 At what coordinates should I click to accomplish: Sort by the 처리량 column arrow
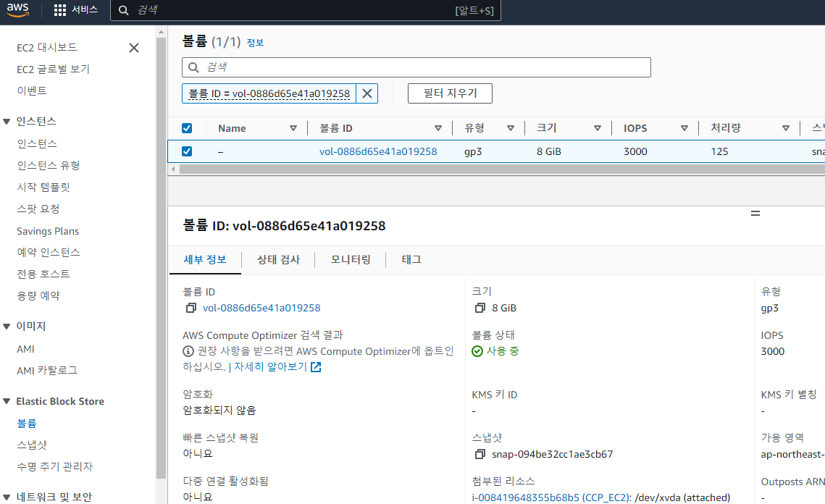[786, 128]
